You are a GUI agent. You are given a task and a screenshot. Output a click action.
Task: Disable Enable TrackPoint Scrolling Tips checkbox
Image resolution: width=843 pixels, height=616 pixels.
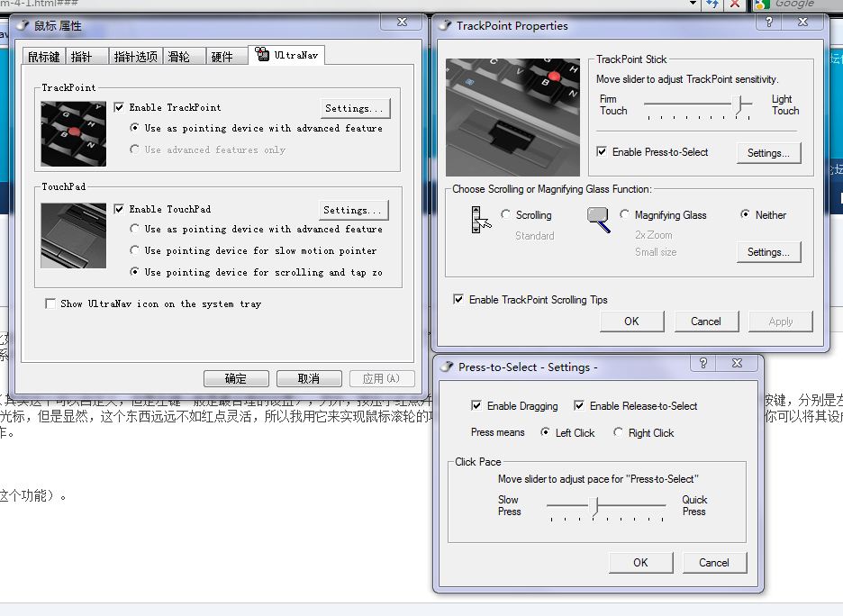[x=459, y=300]
